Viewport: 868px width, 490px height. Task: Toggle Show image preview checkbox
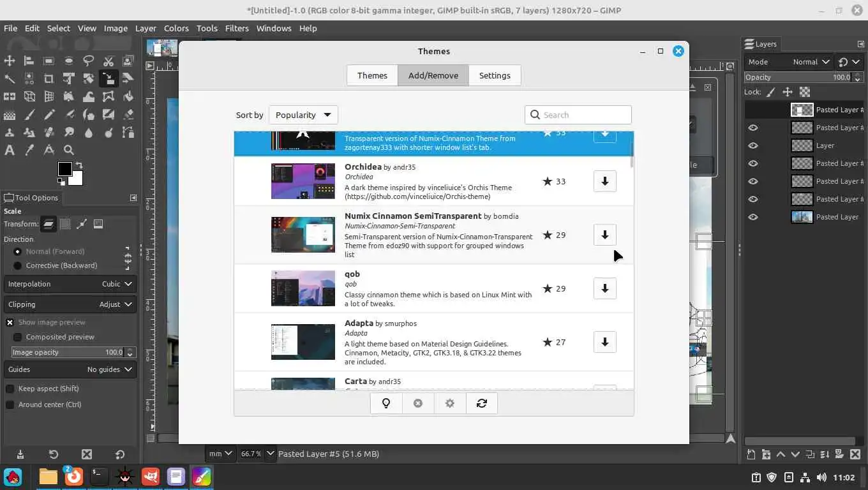pos(10,322)
